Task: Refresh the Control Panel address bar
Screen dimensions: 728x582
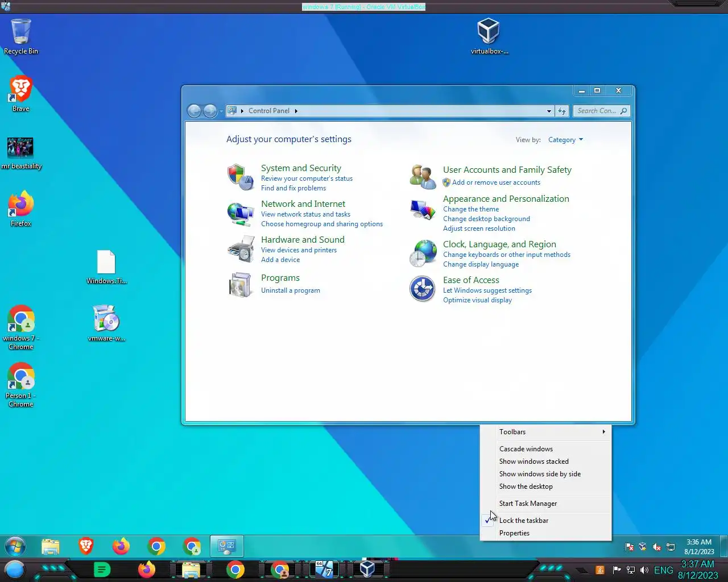Action: point(562,111)
